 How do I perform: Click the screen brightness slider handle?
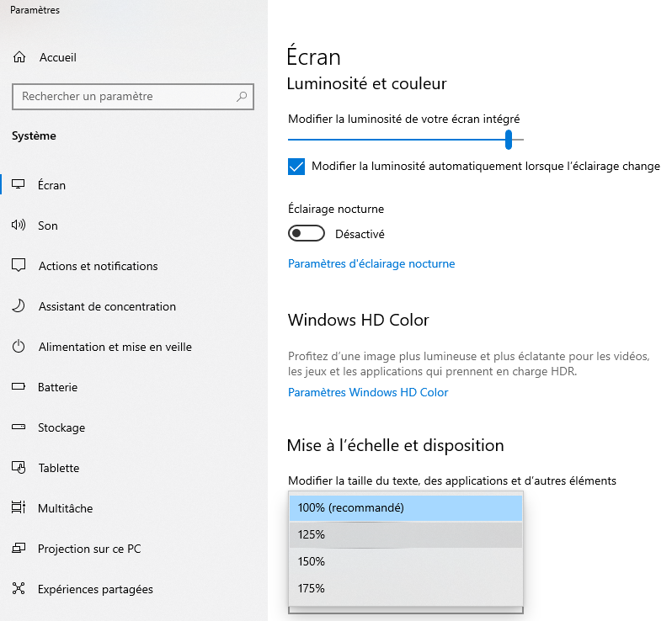tap(509, 139)
